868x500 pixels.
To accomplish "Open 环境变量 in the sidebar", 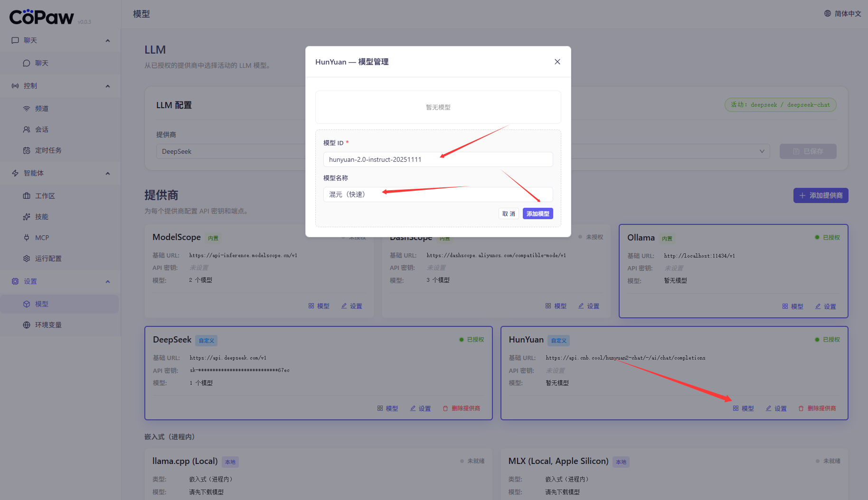I will click(48, 325).
